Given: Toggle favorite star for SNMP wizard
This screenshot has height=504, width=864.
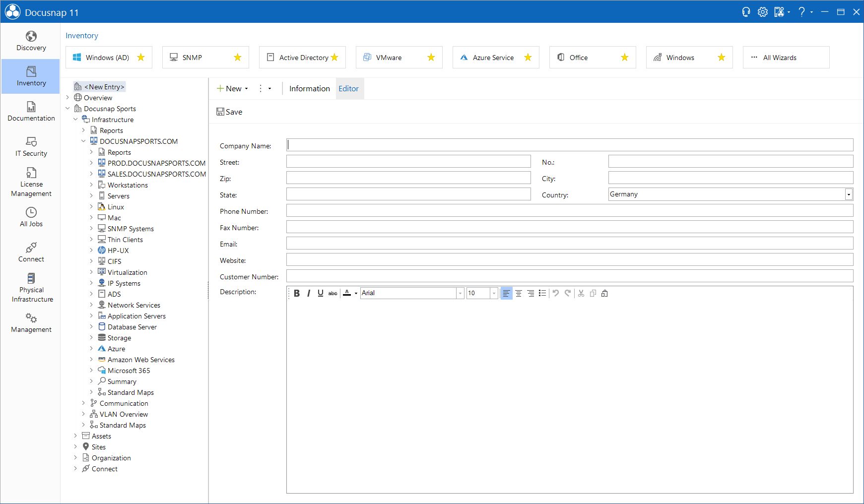Looking at the screenshot, I should (238, 58).
